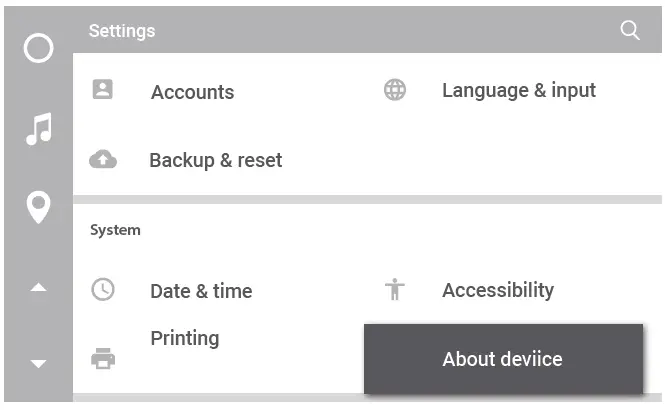Select the Accessibility option
The width and height of the screenshot is (665, 410).
(x=497, y=290)
